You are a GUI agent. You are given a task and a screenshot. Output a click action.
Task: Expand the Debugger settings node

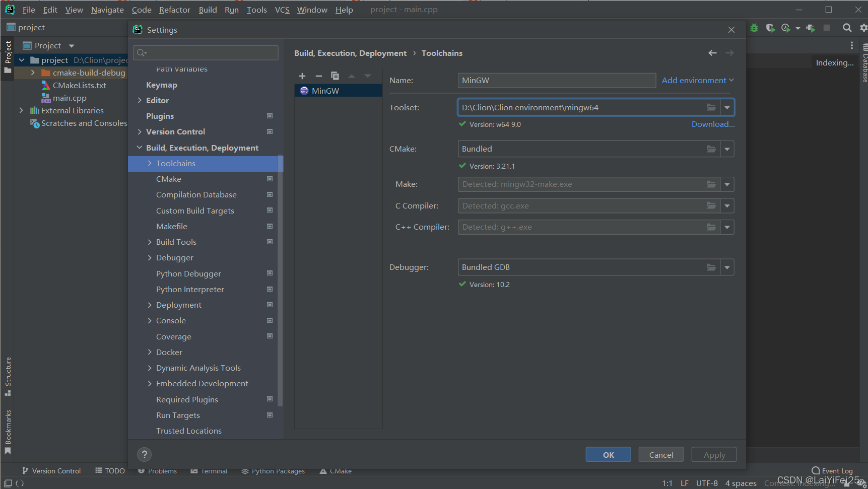(150, 258)
